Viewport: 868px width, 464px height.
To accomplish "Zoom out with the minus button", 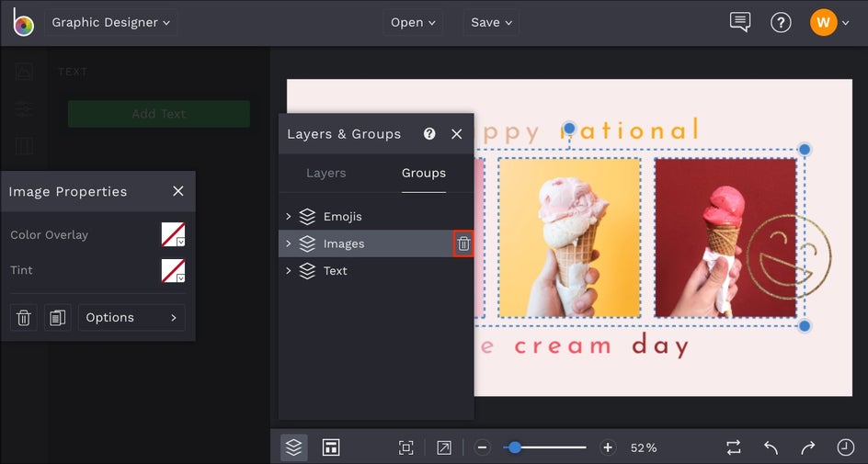I will 482,447.
